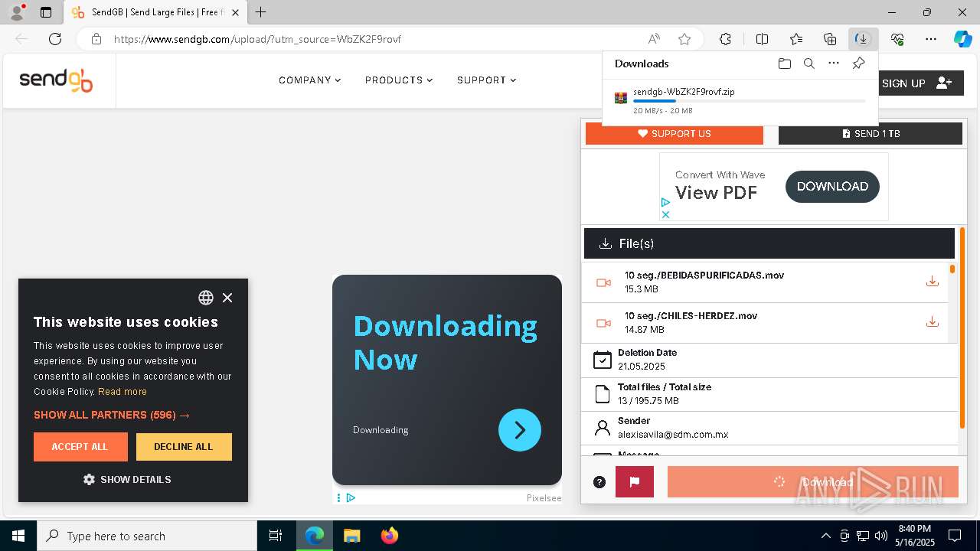980x551 pixels.
Task: Click the Edge profile icon
Action: pos(17,12)
